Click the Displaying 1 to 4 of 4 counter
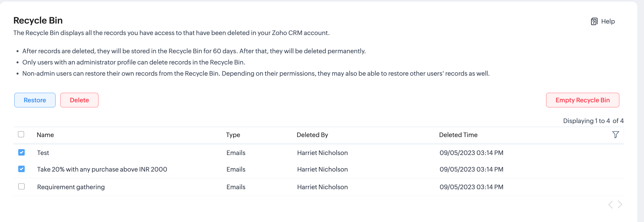Viewport: 644px width, 222px height. 593,121
